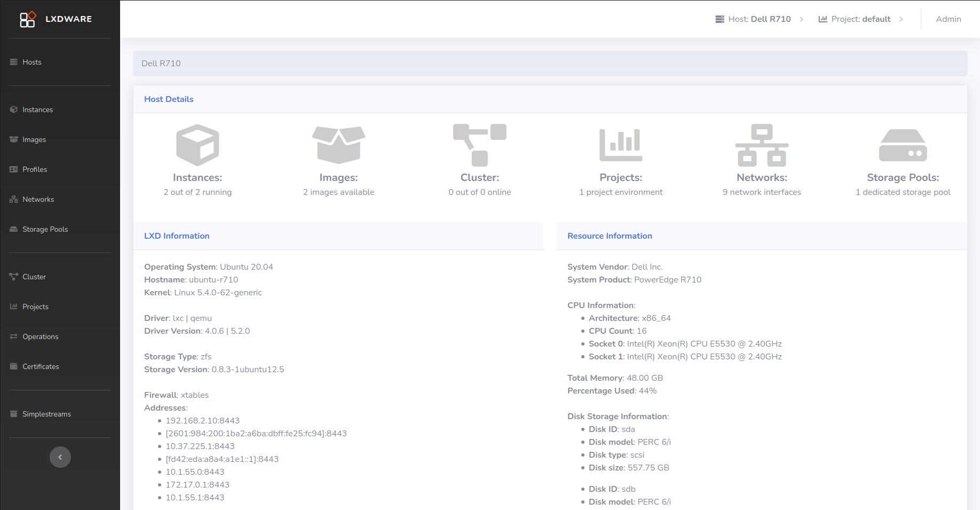Open Storage Pools from the sidebar
980x510 pixels.
(45, 229)
